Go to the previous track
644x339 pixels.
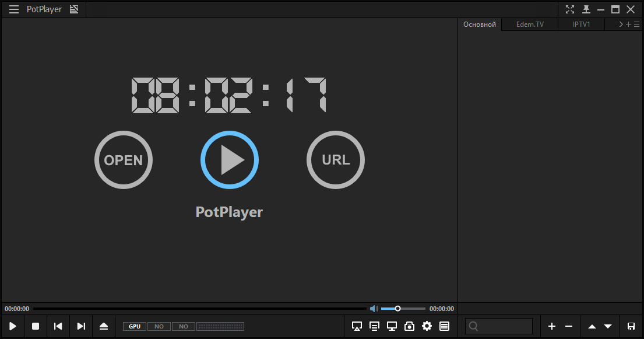coord(58,326)
